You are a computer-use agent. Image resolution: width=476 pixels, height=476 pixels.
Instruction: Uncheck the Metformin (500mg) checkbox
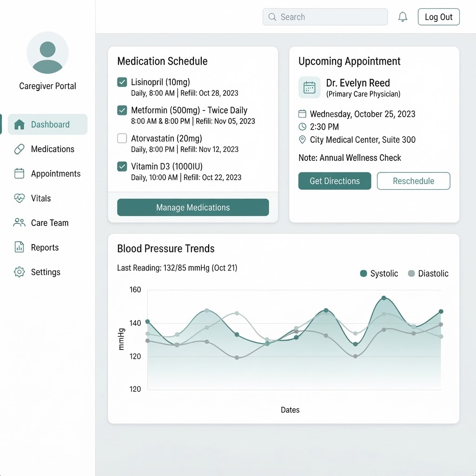pyautogui.click(x=122, y=110)
